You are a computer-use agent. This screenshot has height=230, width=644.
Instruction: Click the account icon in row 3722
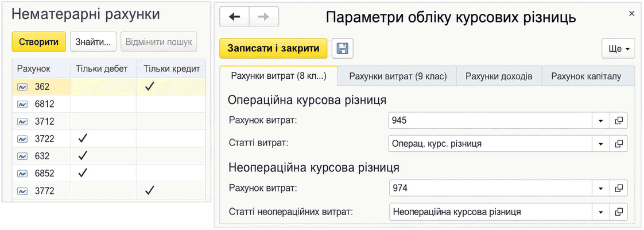[22, 139]
